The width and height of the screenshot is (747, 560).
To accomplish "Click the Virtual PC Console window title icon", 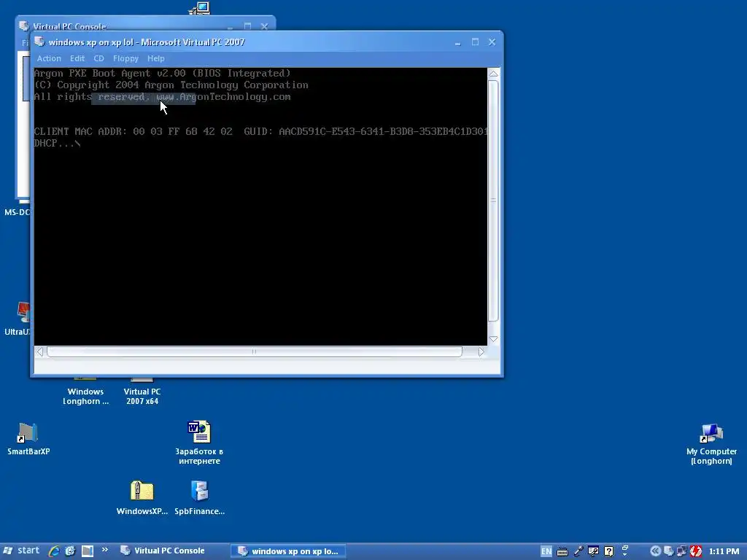I will tap(24, 26).
